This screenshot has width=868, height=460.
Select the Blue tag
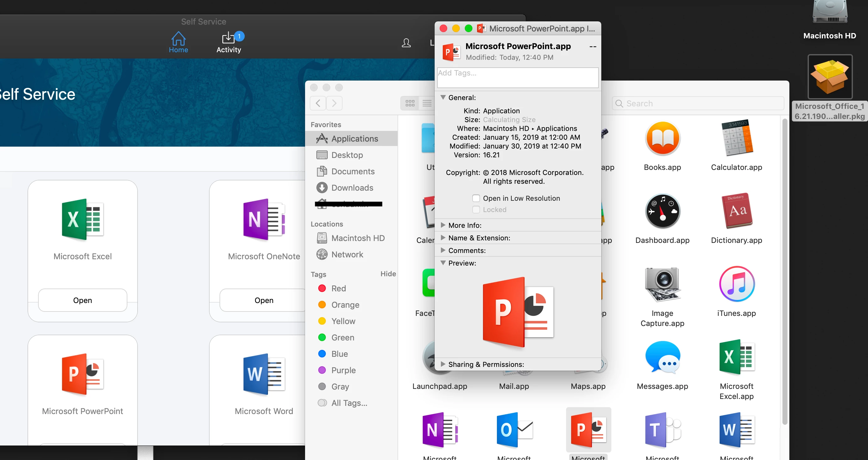pyautogui.click(x=352, y=354)
